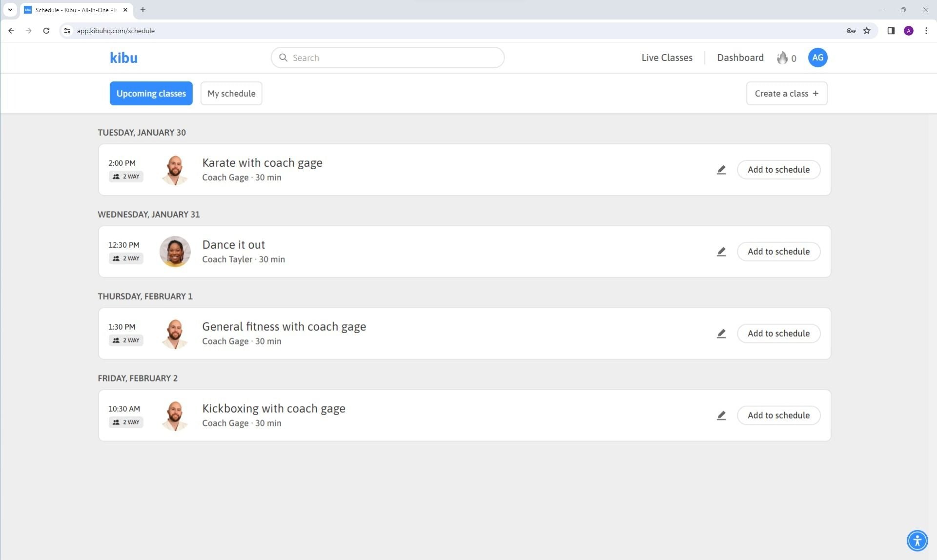This screenshot has height=560, width=937.
Task: Open the accessibility widget icon
Action: click(x=917, y=540)
